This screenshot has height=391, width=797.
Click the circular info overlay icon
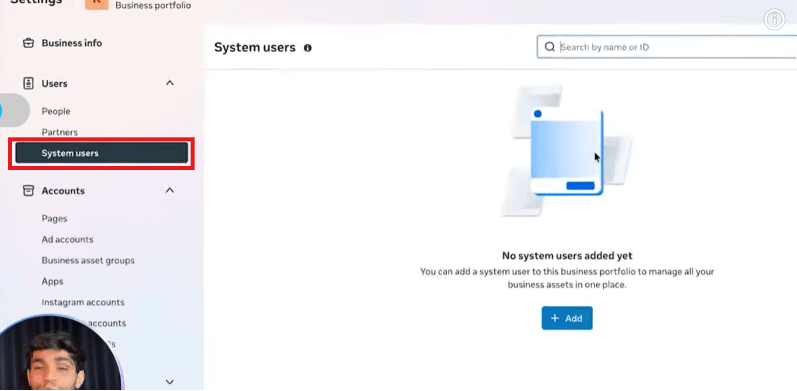[x=774, y=19]
